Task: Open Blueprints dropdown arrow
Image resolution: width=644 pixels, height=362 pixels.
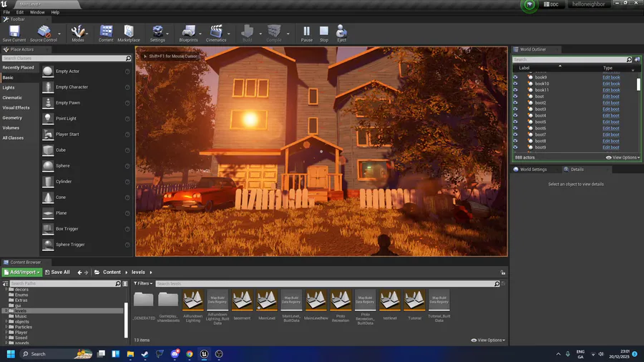Action: 200,34
